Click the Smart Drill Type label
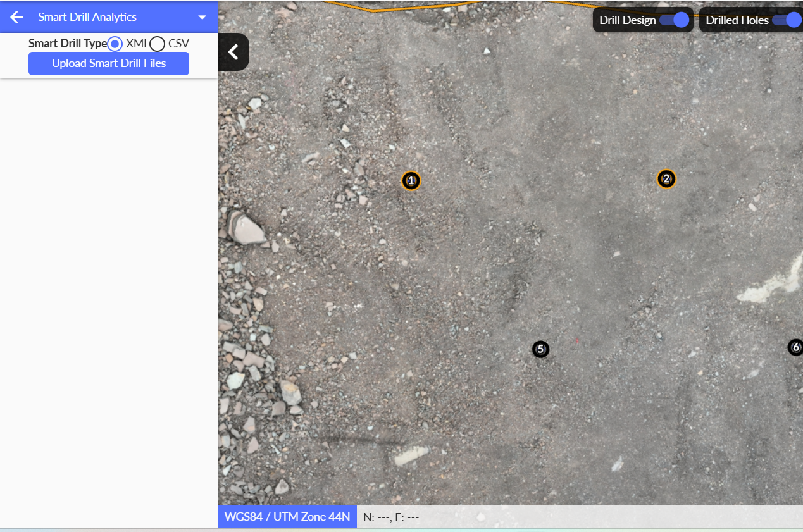Image resolution: width=803 pixels, height=532 pixels. pos(68,44)
